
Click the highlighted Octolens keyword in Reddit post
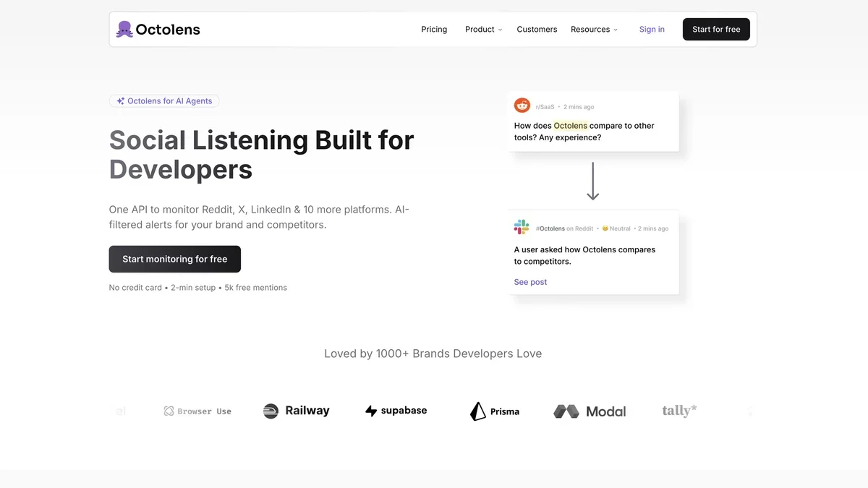point(570,126)
